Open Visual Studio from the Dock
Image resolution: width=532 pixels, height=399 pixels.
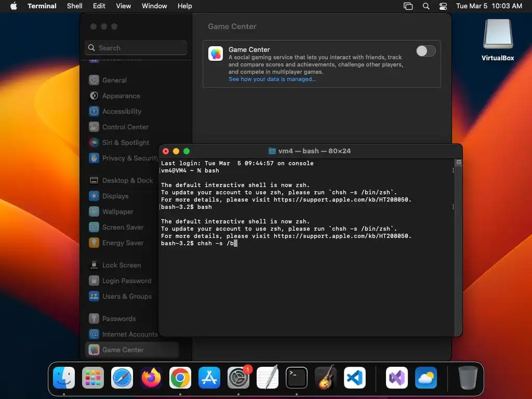(397, 378)
